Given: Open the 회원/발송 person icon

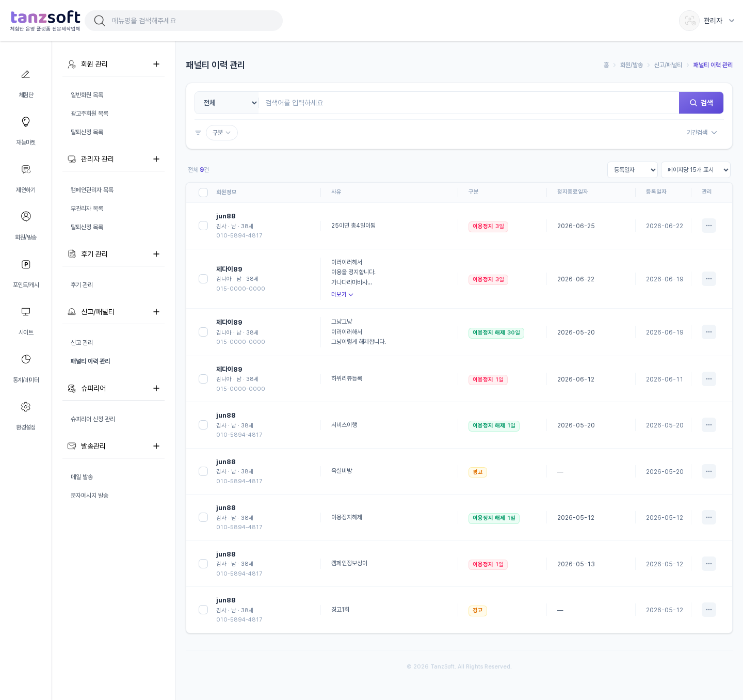Looking at the screenshot, I should point(26,216).
